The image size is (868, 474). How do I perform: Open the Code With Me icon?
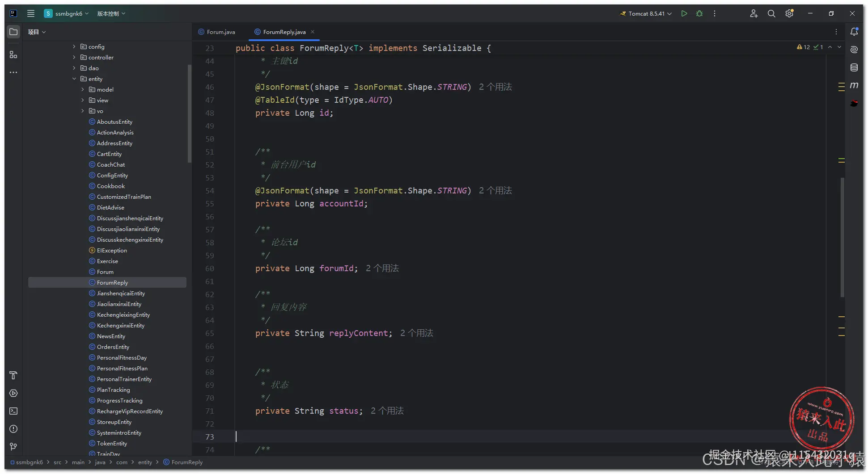tap(754, 13)
